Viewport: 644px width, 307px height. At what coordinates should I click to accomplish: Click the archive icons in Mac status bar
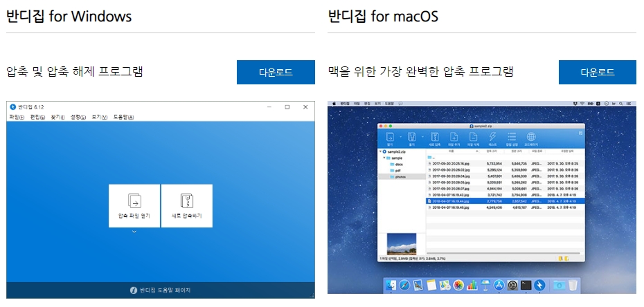click(x=564, y=259)
